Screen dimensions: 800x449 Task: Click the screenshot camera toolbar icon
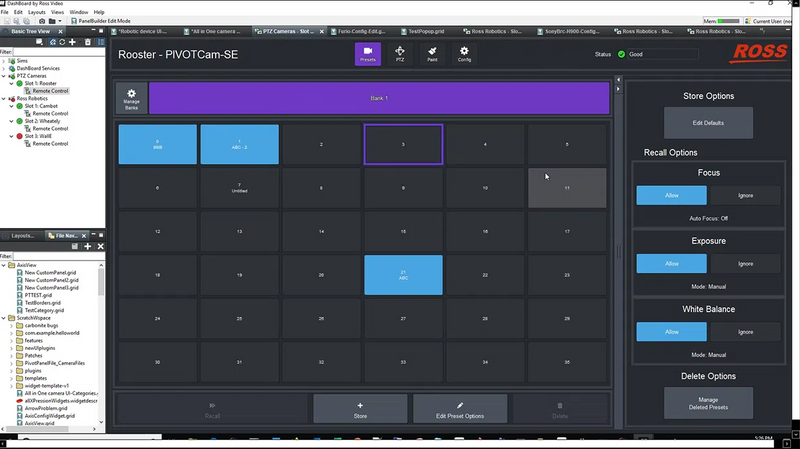[41, 21]
